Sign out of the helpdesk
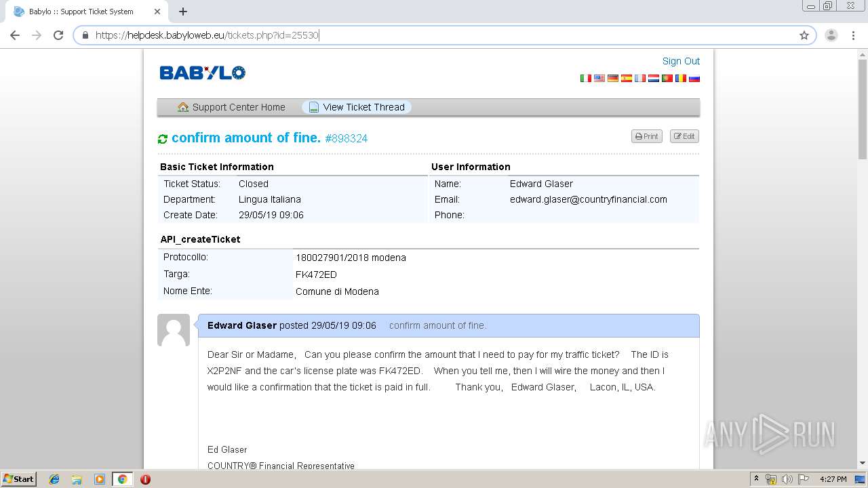868x488 pixels. [x=681, y=61]
